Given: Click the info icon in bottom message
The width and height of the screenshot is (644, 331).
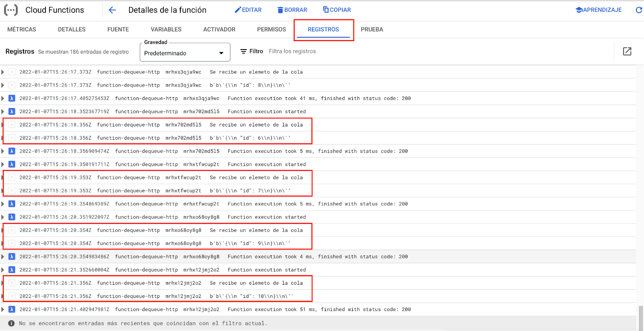Looking at the screenshot, I should tap(11, 323).
